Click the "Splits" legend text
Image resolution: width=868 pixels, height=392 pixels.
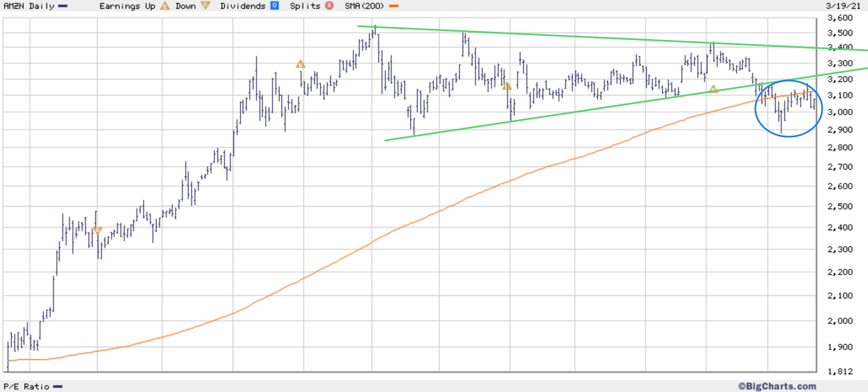click(305, 6)
